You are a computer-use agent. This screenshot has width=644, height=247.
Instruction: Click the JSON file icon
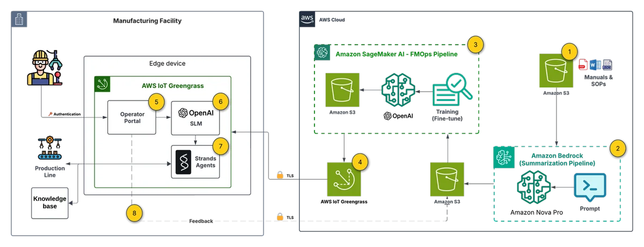[607, 66]
